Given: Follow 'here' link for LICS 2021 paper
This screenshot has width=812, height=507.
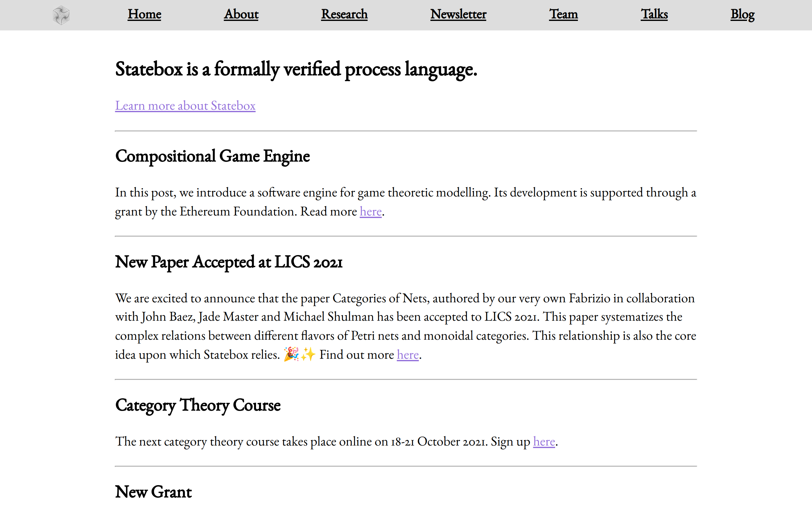Looking at the screenshot, I should pos(408,355).
